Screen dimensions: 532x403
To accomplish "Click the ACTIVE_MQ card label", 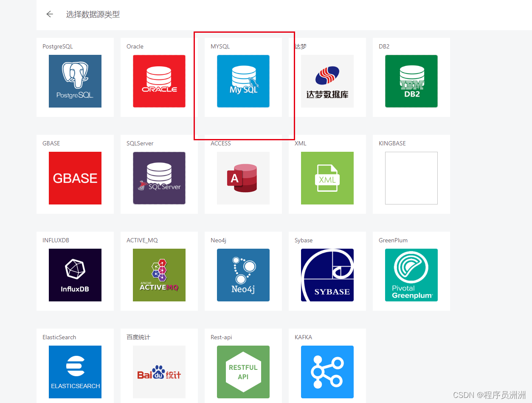I will 142,240.
